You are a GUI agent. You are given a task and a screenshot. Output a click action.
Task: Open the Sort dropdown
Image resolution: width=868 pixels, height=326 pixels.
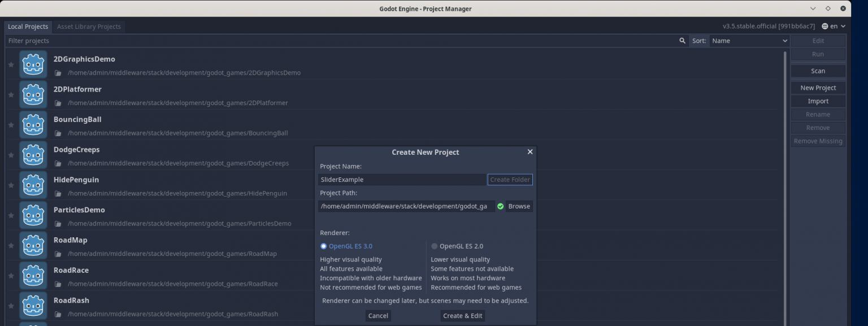point(749,41)
